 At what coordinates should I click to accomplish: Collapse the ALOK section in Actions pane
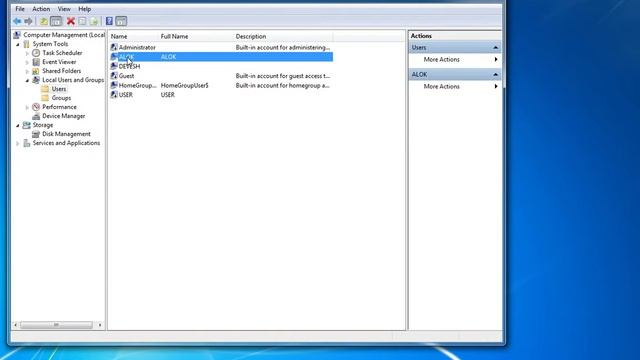496,75
